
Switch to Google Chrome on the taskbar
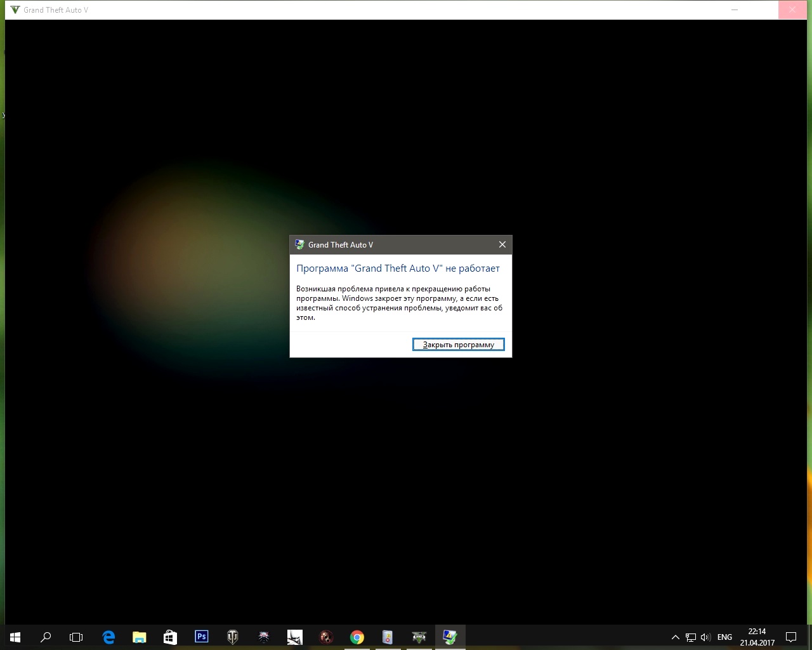coord(357,637)
